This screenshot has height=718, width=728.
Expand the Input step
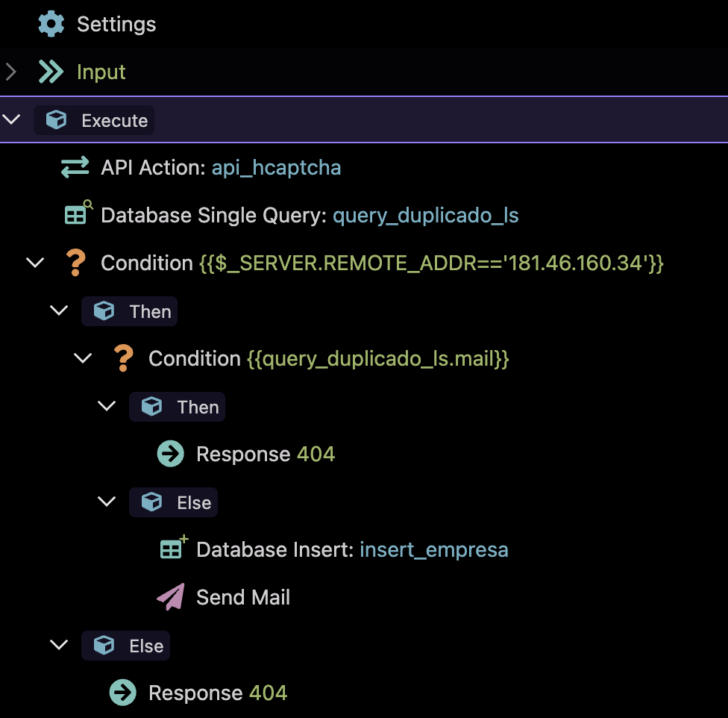click(10, 72)
